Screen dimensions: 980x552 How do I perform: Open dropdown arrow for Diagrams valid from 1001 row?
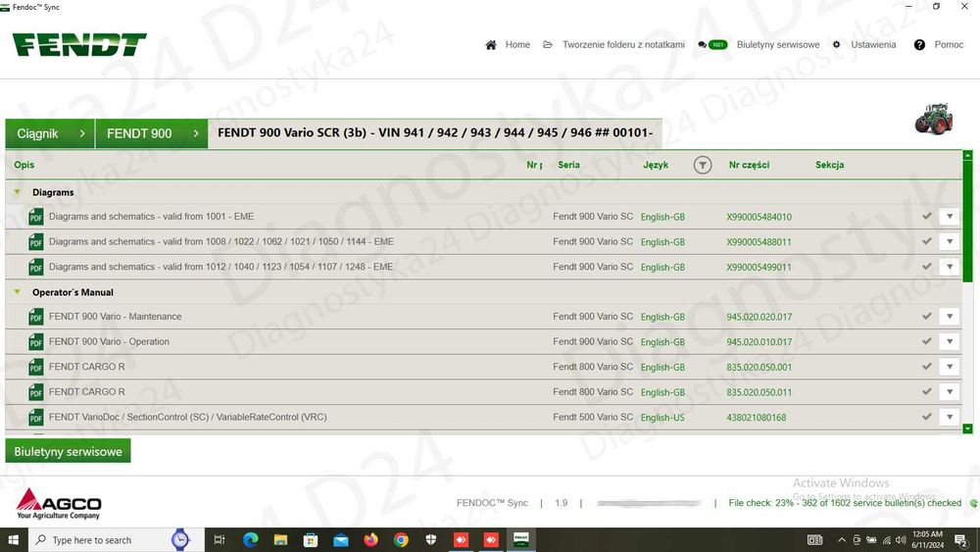pyautogui.click(x=950, y=217)
